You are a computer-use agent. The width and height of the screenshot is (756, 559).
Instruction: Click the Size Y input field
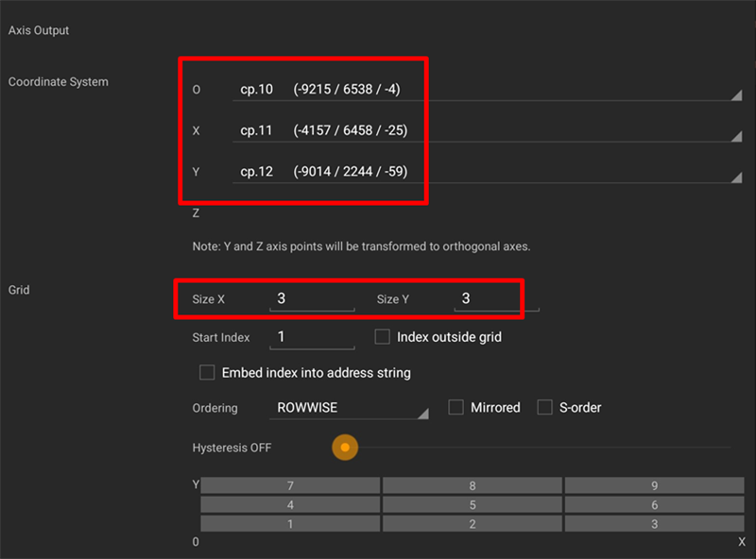coord(497,299)
